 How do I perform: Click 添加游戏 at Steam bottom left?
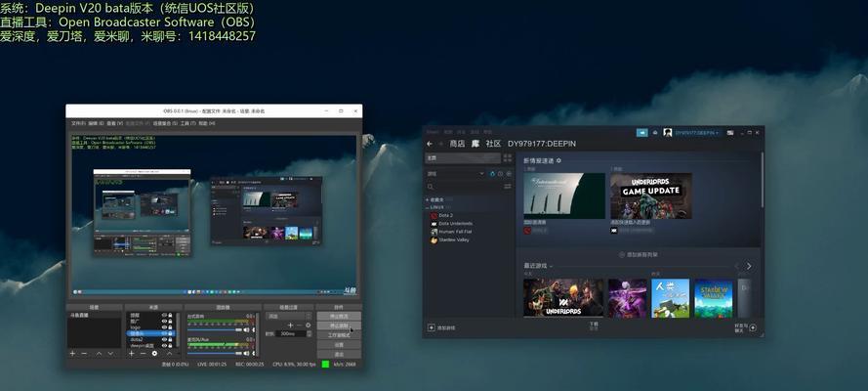441,327
